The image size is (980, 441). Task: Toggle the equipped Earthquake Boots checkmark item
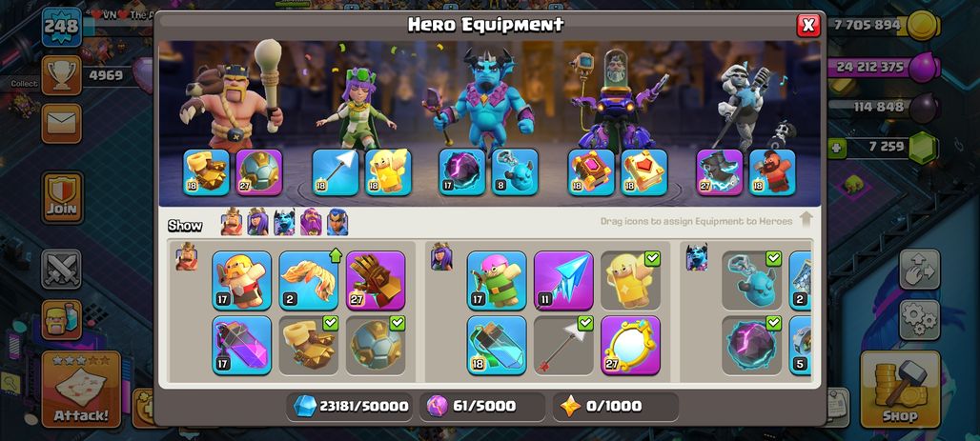308,345
